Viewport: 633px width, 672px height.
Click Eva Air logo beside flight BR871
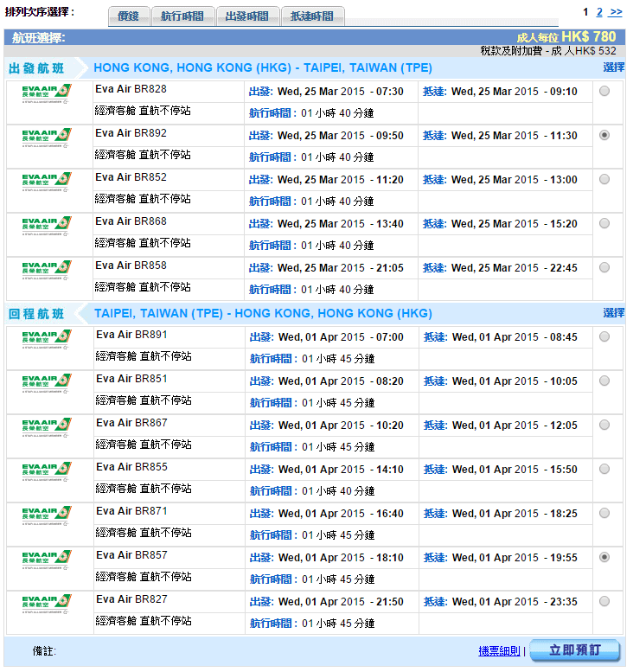[47, 515]
